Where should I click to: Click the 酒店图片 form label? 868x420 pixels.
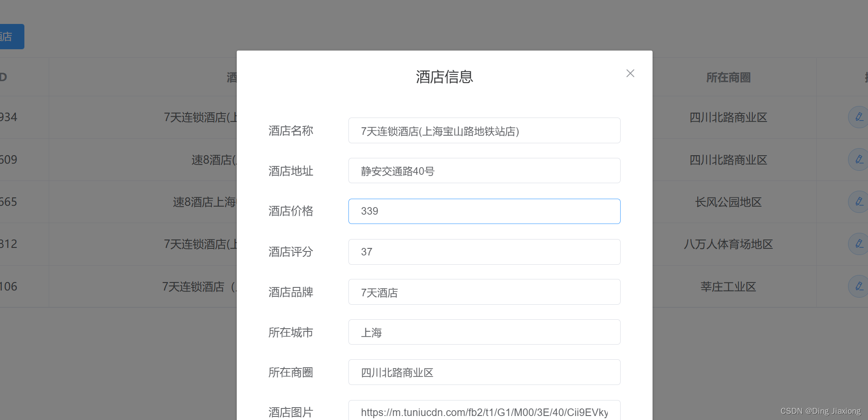click(291, 412)
